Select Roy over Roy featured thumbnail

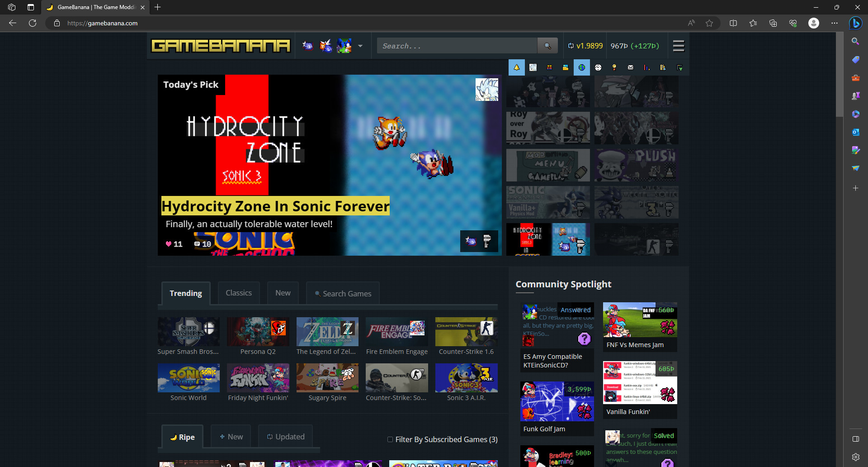point(548,128)
